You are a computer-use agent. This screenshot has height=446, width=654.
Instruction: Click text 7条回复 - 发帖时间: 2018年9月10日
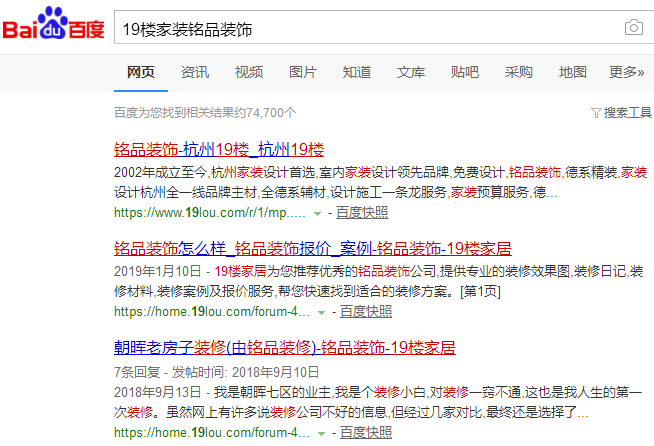coord(216,372)
